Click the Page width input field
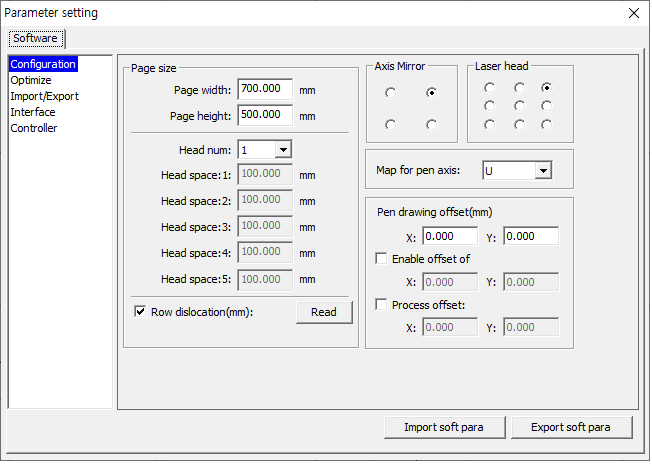 pos(265,89)
